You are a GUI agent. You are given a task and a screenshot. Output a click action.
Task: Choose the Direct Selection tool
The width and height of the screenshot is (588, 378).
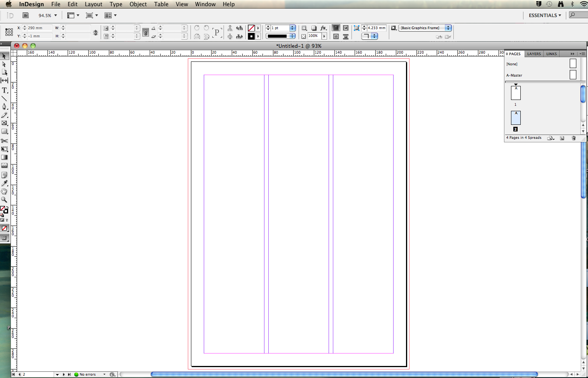click(x=5, y=64)
